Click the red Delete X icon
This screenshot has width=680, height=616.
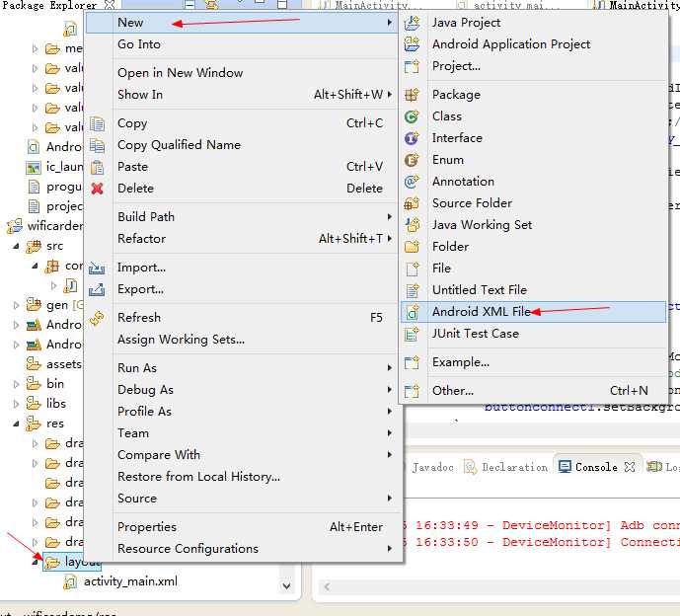click(x=97, y=189)
